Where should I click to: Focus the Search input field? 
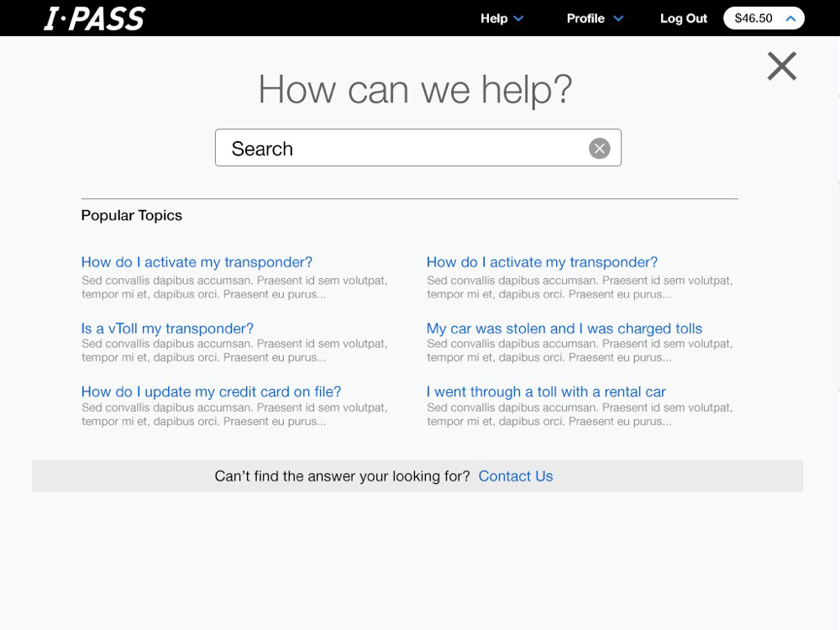tap(417, 148)
